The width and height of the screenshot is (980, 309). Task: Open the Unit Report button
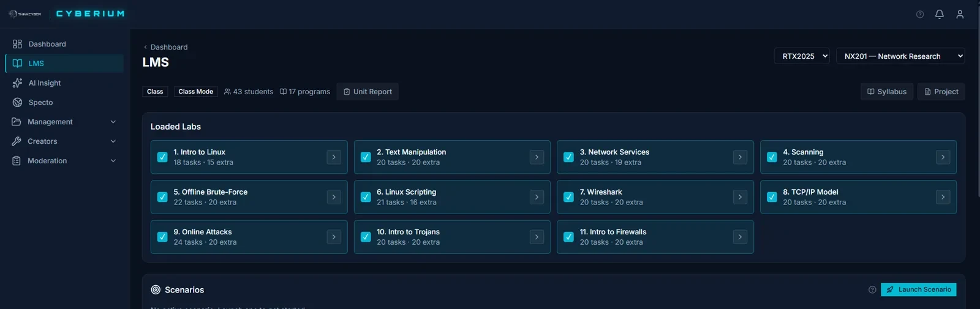[367, 92]
